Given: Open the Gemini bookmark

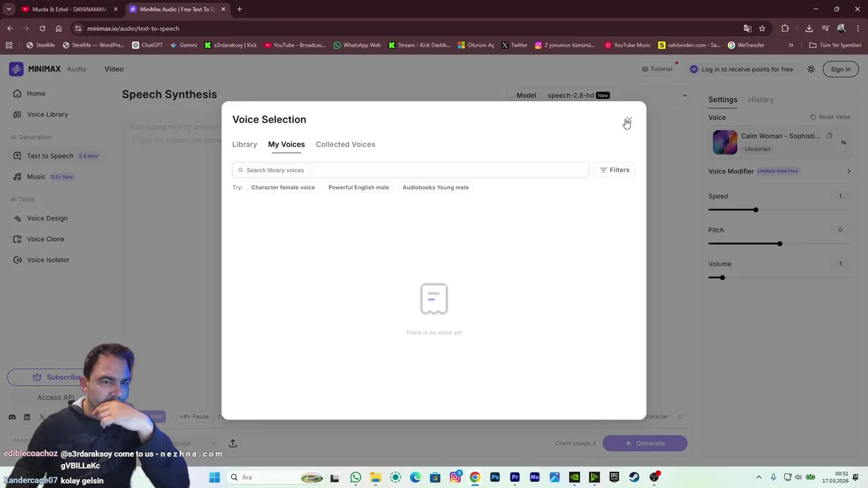Looking at the screenshot, I should 183,45.
